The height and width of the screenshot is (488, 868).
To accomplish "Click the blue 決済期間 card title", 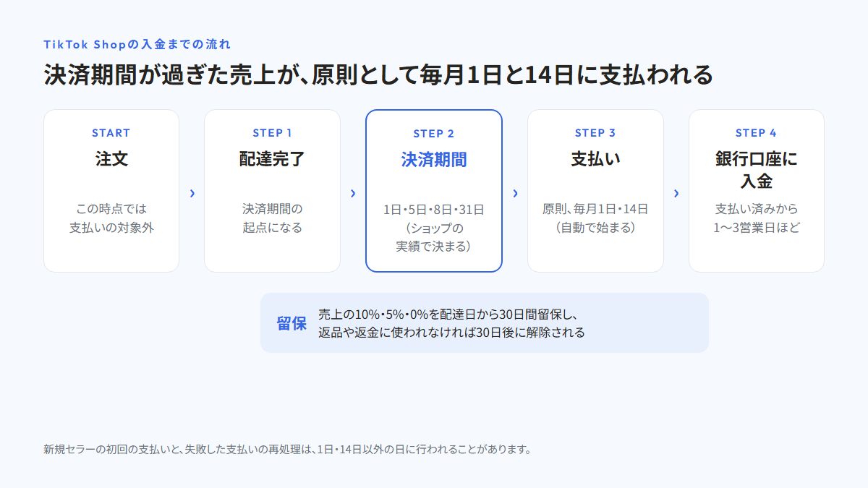I will coord(434,160).
